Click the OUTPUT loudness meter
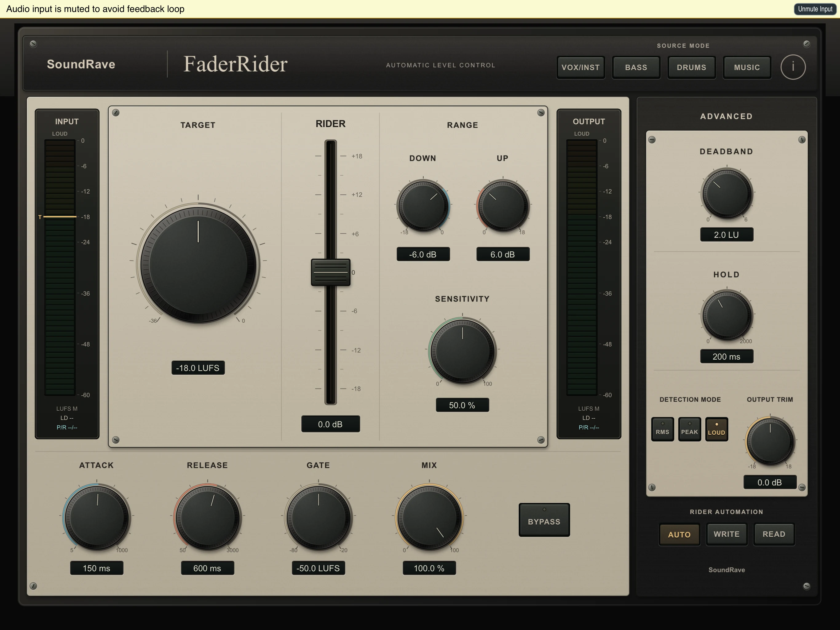 [582, 268]
